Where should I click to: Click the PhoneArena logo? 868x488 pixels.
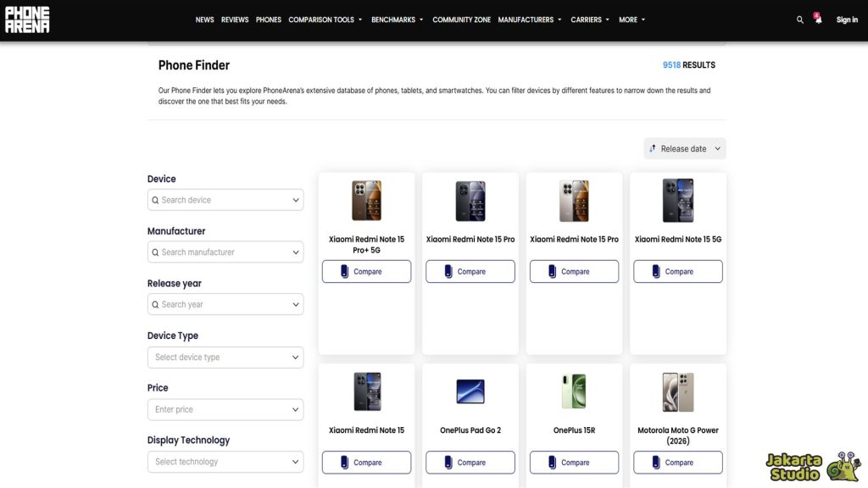point(27,19)
